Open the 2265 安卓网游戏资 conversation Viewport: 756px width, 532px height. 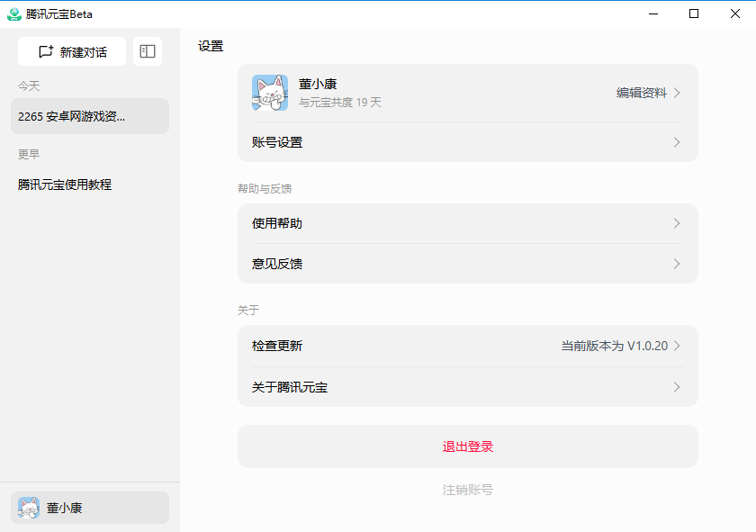click(89, 116)
